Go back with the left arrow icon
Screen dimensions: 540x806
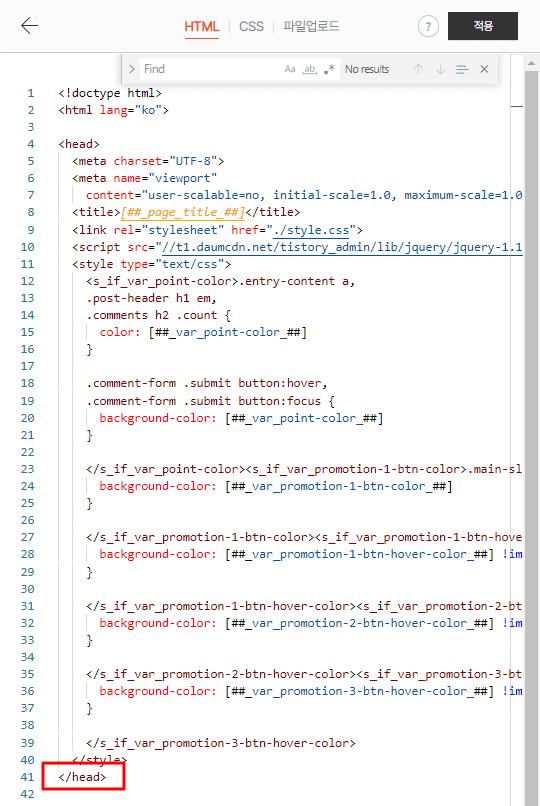tap(29, 26)
